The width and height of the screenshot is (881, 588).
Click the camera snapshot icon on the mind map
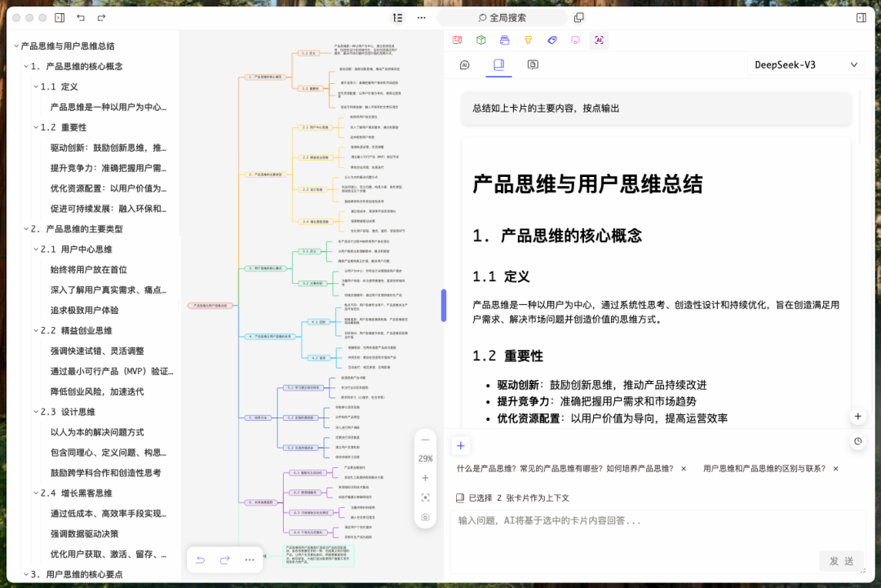click(425, 517)
